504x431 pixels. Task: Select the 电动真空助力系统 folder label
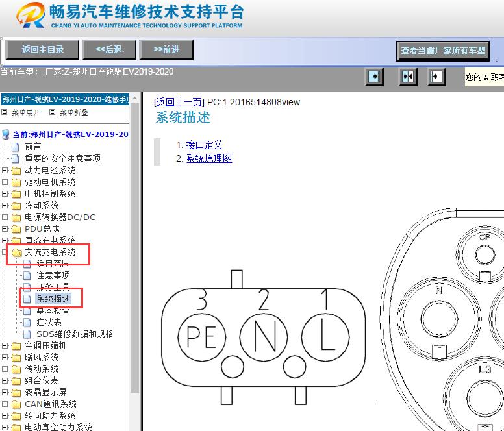coord(58,427)
